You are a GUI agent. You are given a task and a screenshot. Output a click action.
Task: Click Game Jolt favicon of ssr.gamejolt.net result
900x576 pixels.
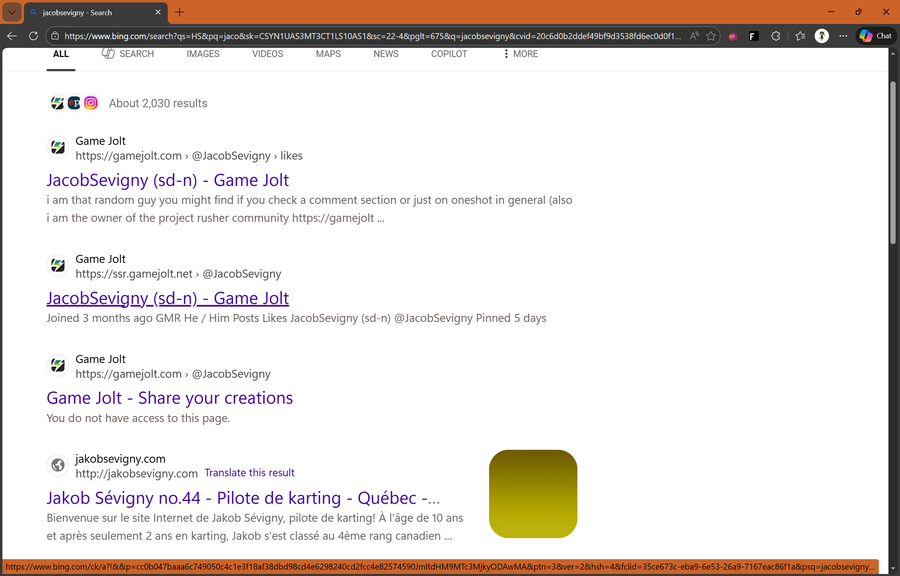[x=57, y=266]
